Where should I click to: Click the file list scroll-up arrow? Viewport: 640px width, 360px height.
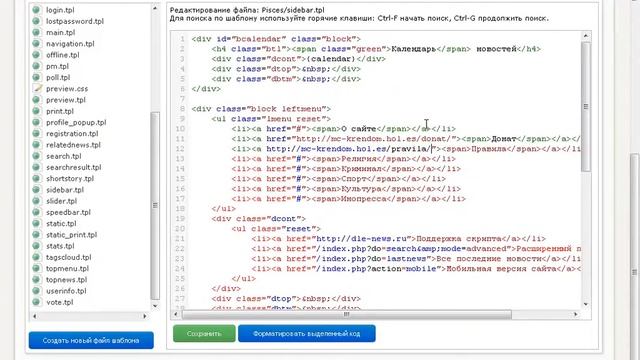click(155, 9)
